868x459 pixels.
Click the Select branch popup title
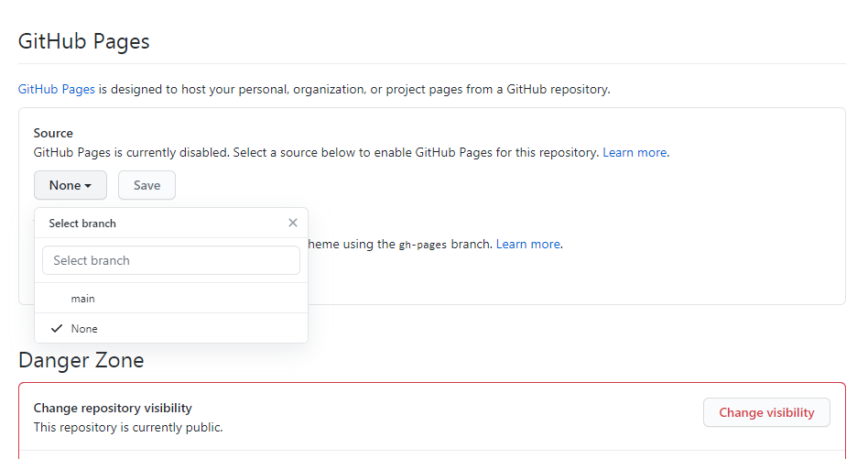[82, 224]
